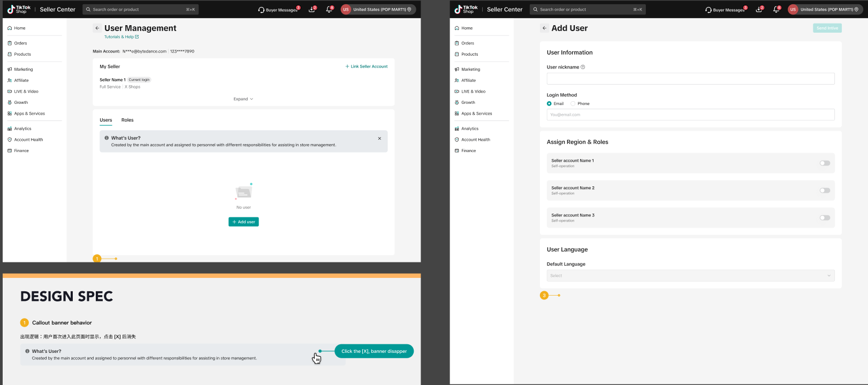Expand the My Seller section

[243, 99]
